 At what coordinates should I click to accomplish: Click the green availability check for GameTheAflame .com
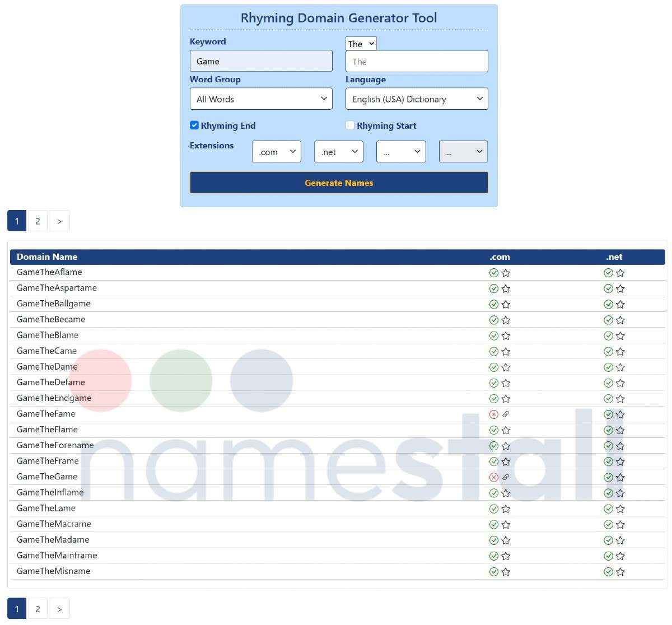(x=494, y=273)
